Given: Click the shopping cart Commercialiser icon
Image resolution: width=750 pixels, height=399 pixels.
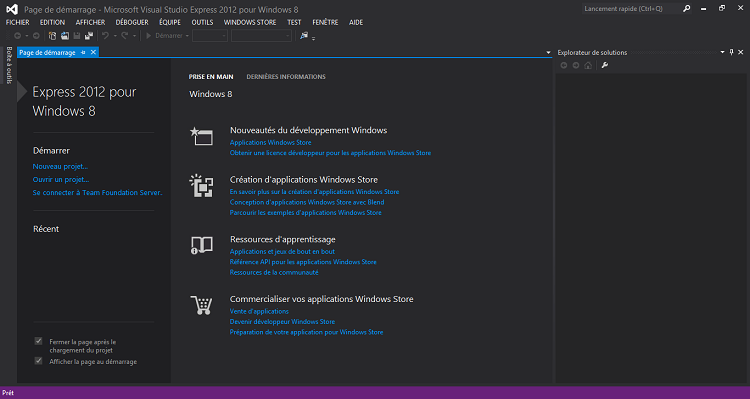Looking at the screenshot, I should click(201, 305).
